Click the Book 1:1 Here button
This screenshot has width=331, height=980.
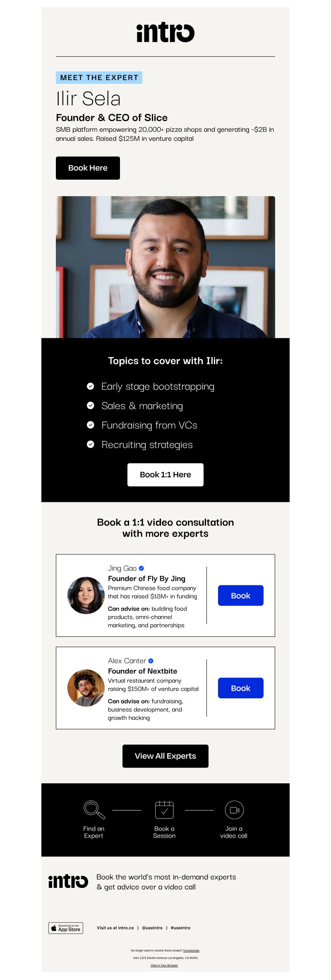coord(165,475)
